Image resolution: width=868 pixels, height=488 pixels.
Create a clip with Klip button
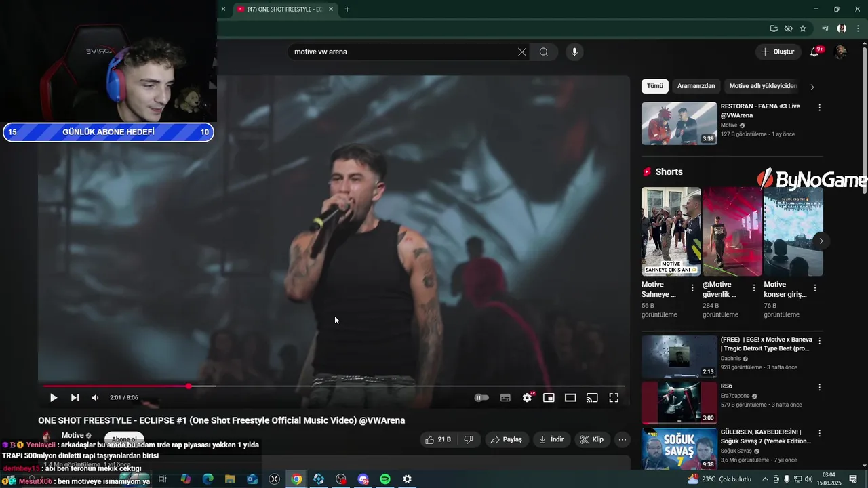592,440
